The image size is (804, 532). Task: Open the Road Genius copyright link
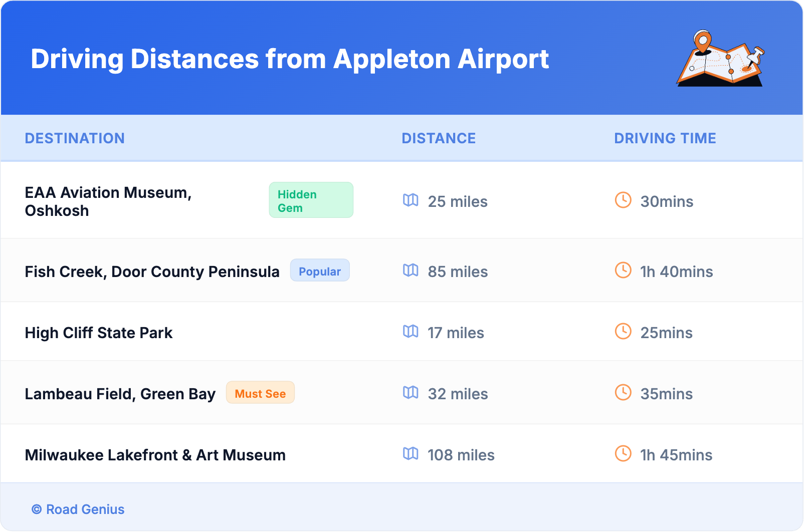[79, 509]
